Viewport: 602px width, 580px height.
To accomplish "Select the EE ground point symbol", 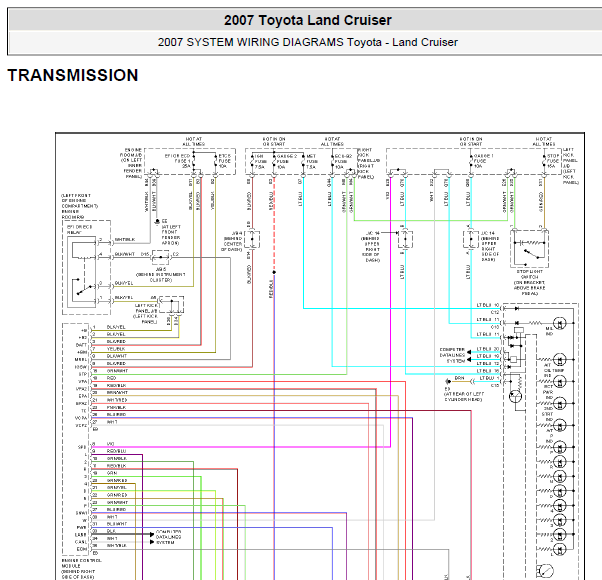I will 157,222.
